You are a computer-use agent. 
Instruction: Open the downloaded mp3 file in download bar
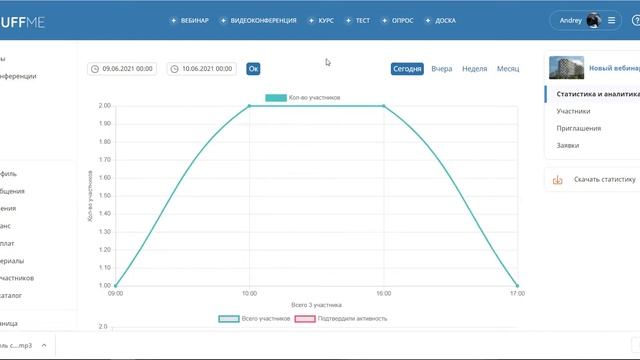[x=16, y=346]
